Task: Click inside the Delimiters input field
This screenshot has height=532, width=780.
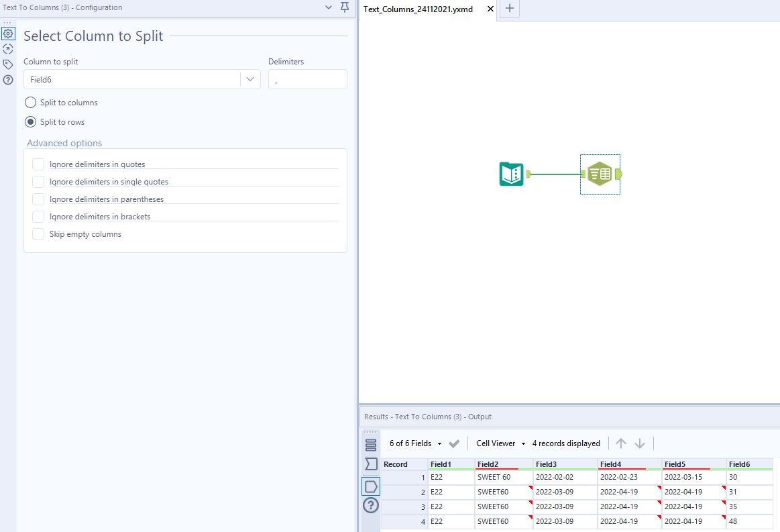Action: point(308,78)
